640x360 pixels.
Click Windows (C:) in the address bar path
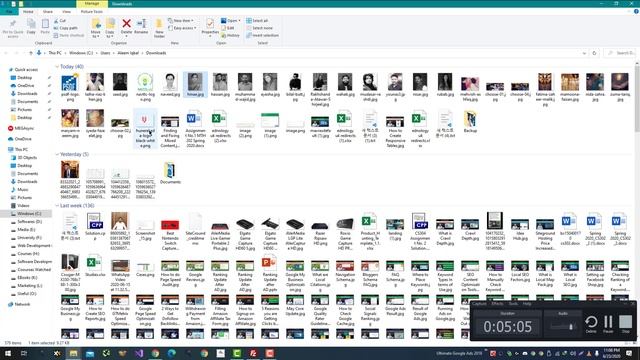coord(80,53)
